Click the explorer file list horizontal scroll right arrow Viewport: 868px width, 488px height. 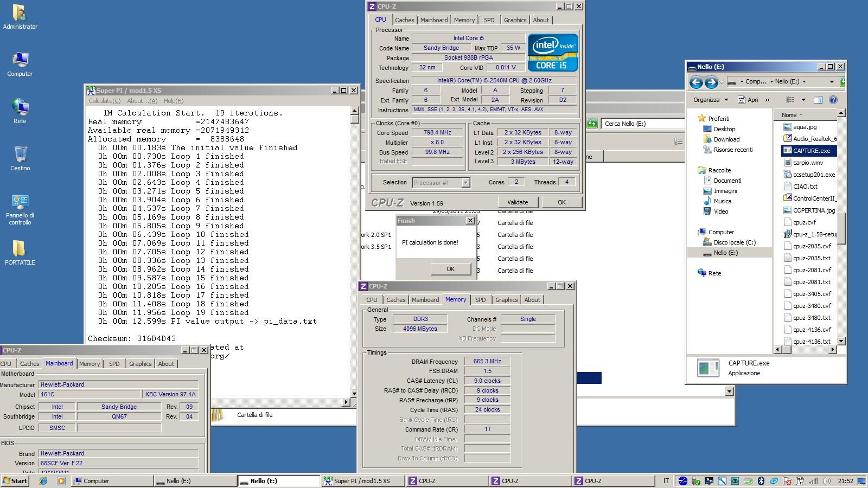click(833, 350)
